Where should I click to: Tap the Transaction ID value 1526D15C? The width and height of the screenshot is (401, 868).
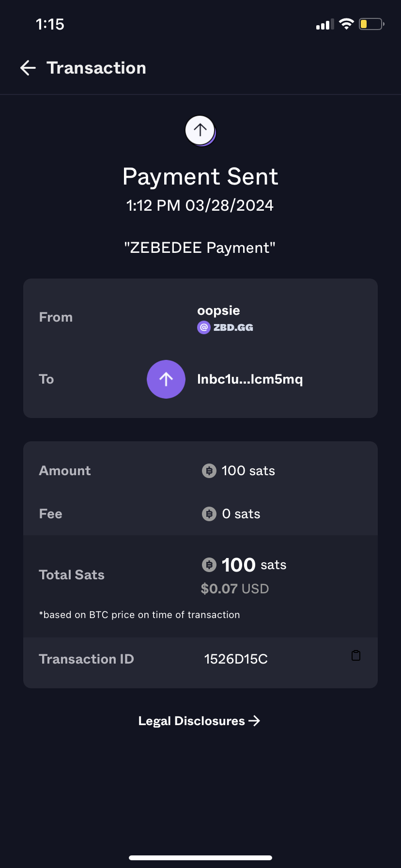pos(236,659)
